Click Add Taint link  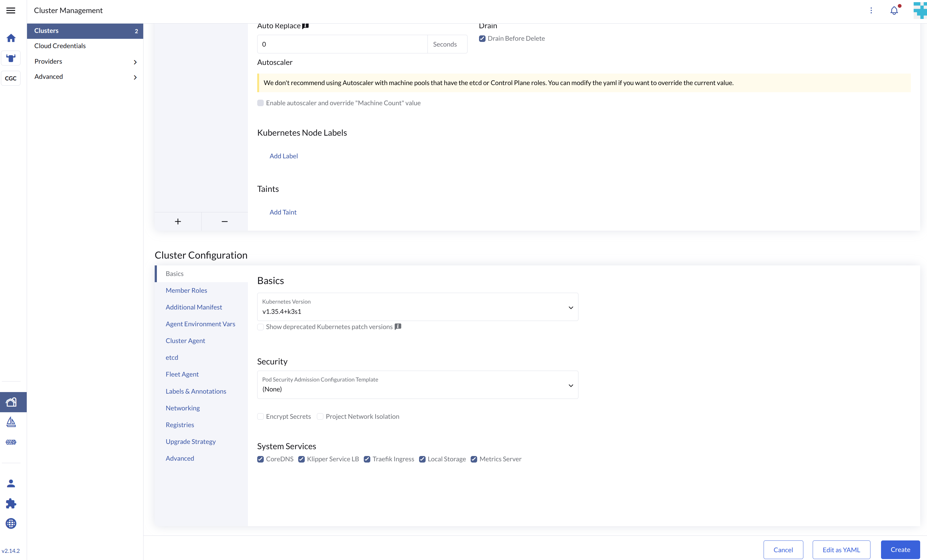[283, 212]
